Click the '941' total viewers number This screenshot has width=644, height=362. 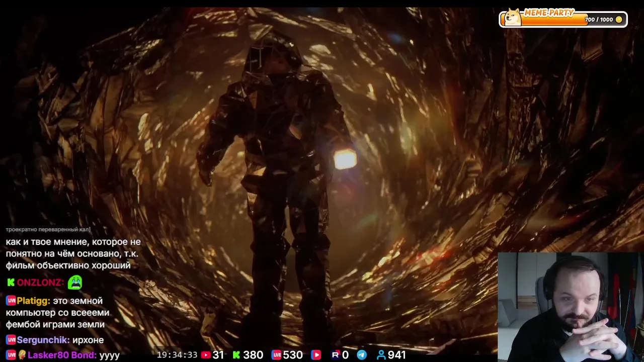[x=397, y=355]
